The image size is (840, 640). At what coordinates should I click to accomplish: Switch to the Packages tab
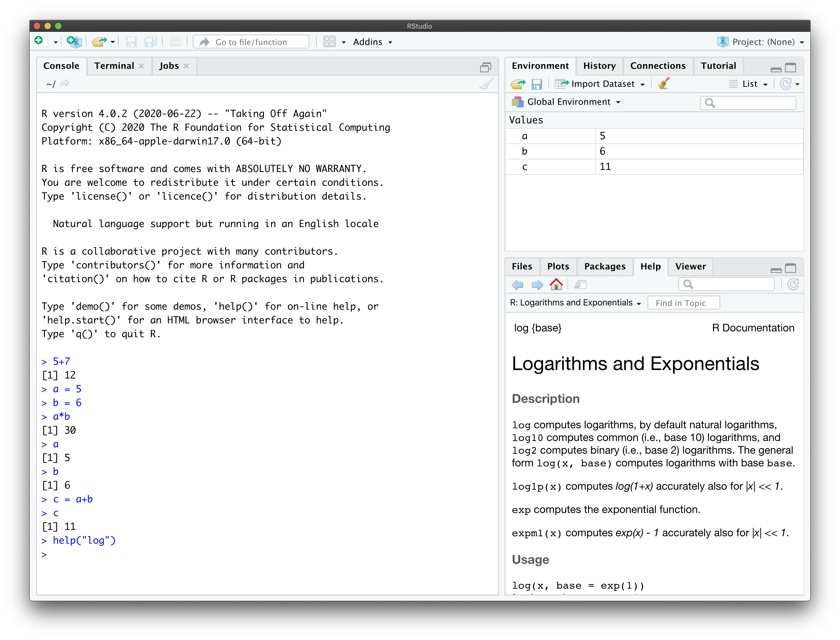coord(604,266)
